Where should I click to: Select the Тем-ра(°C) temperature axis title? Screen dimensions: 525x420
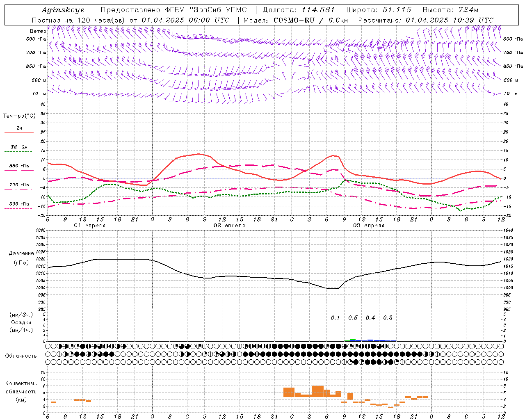tap(19, 116)
